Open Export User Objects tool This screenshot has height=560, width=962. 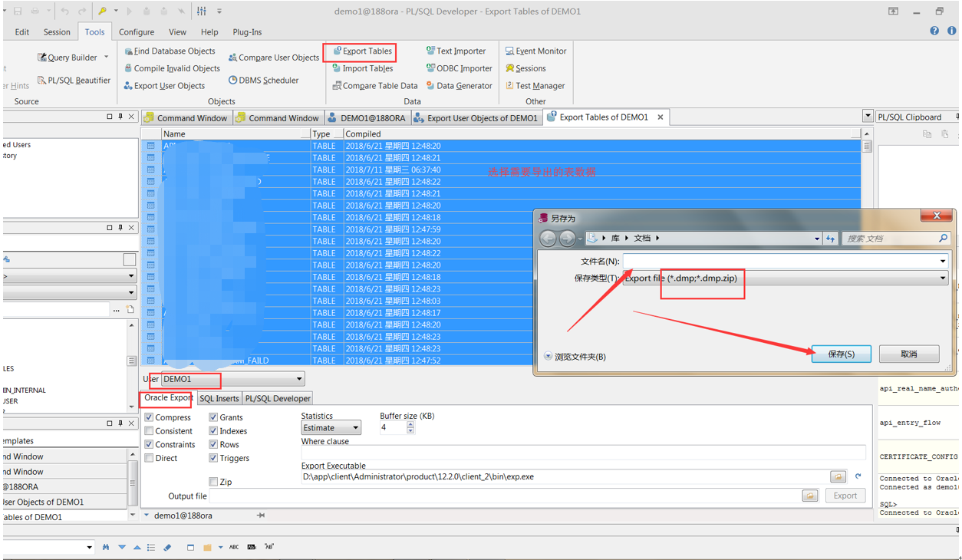pyautogui.click(x=164, y=86)
